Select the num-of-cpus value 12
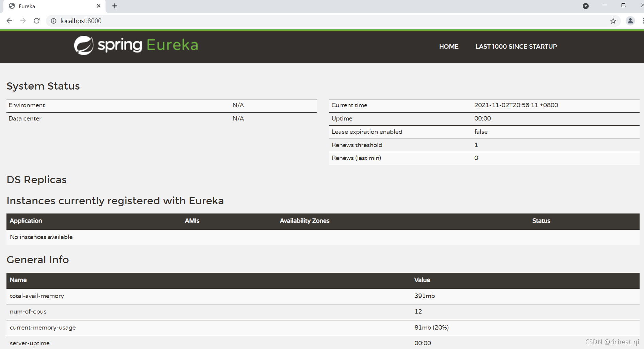Image resolution: width=644 pixels, height=349 pixels. 418,312
